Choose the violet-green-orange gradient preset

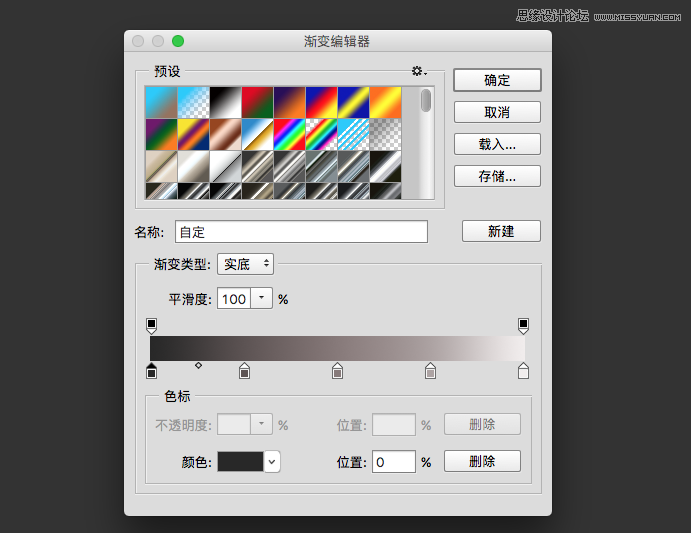click(x=161, y=134)
